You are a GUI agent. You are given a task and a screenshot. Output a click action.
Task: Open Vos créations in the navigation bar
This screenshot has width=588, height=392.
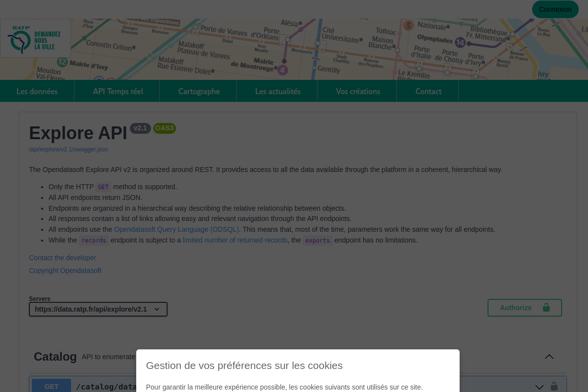358,91
